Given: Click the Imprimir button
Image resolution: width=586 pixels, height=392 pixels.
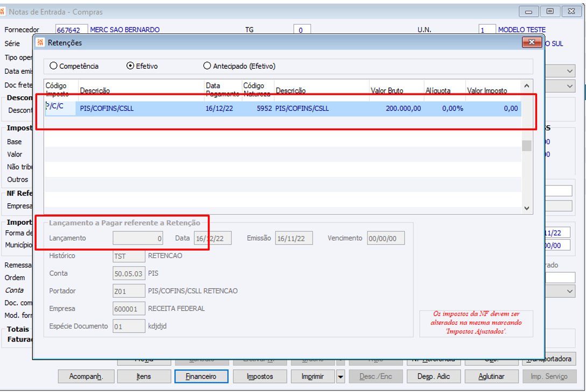Looking at the screenshot, I should [x=313, y=376].
